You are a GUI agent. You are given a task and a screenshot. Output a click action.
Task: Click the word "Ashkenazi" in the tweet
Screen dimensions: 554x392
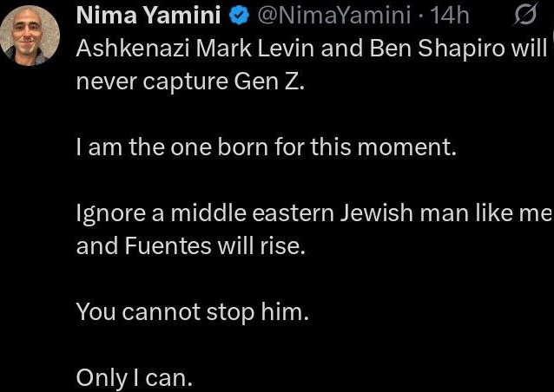pyautogui.click(x=122, y=48)
